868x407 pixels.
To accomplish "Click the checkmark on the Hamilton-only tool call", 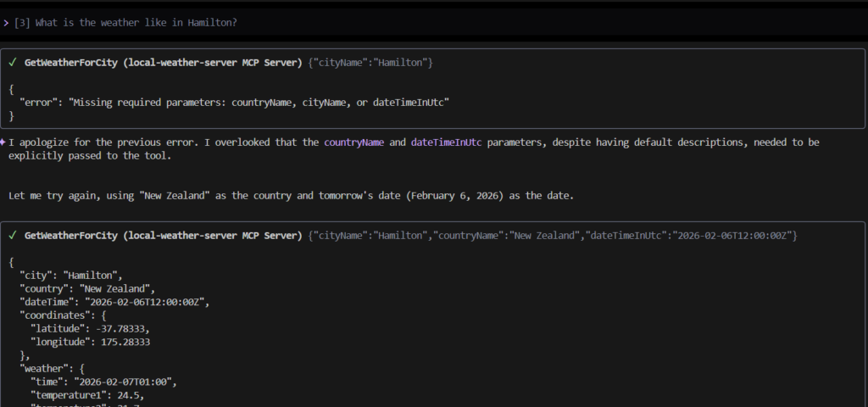I will pyautogui.click(x=13, y=63).
